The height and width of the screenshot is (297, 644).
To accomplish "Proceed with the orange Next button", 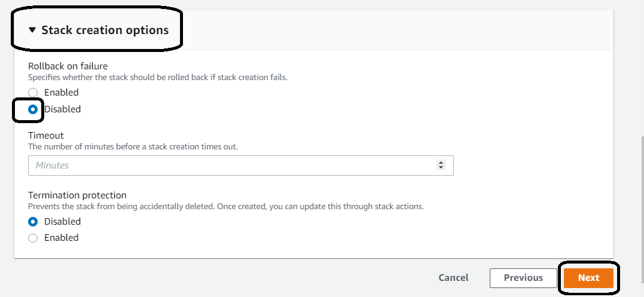I will (x=588, y=278).
